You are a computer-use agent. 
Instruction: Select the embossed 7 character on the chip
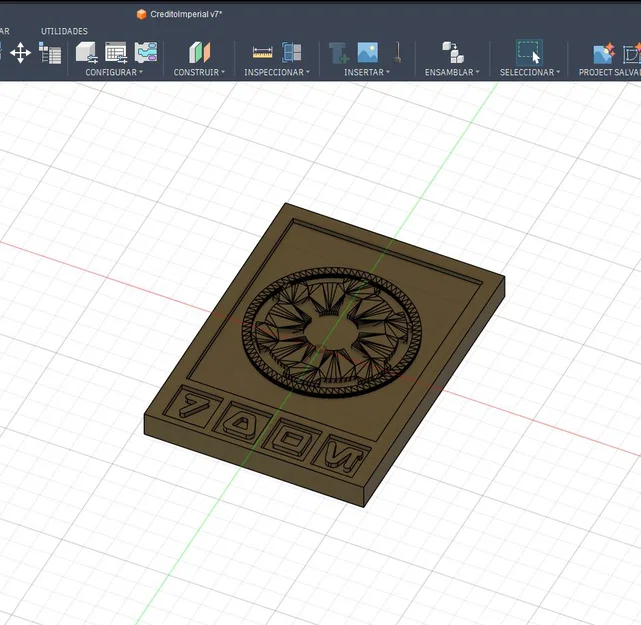pyautogui.click(x=193, y=405)
